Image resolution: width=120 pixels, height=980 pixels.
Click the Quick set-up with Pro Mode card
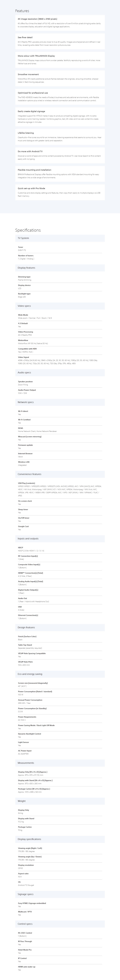click(x=60, y=192)
